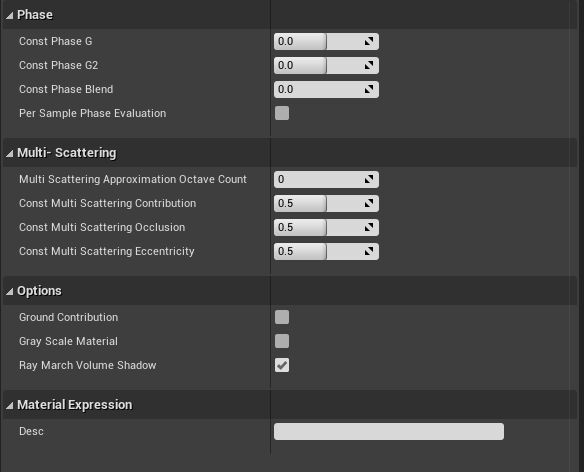
Task: Select the Const Phase G2 label
Action: (x=58, y=66)
